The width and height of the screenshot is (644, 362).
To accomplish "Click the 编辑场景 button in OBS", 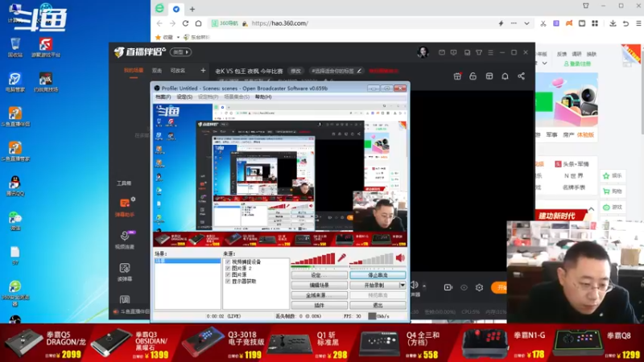I will click(320, 285).
